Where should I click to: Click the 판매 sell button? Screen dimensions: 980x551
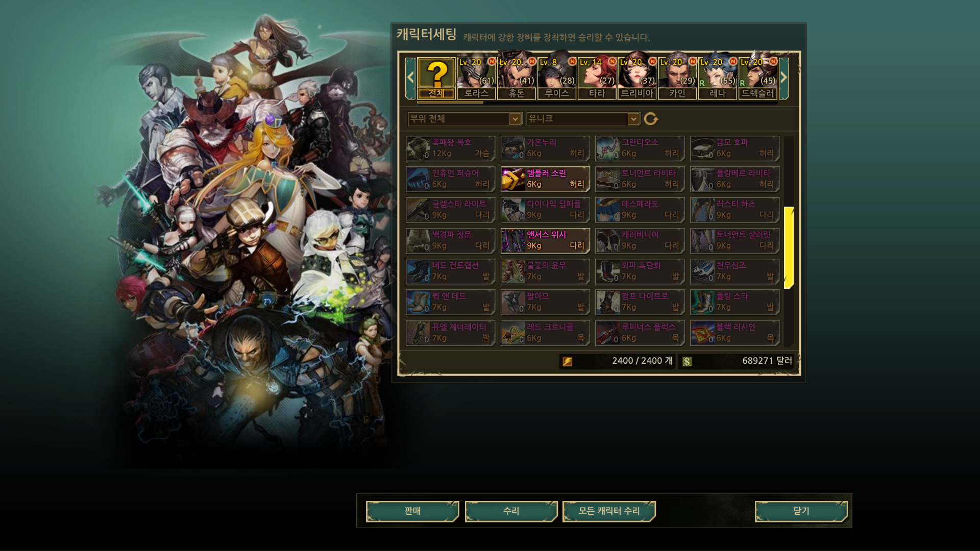click(x=412, y=511)
